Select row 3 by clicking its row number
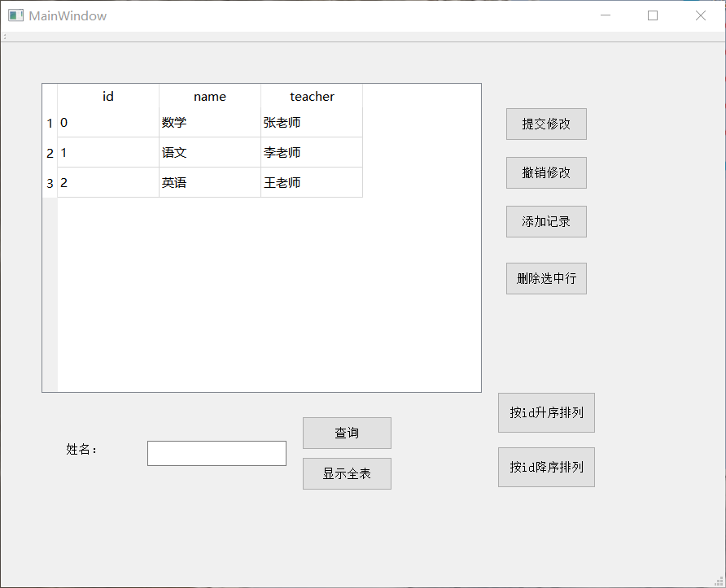Screen dimensions: 726x588 (x=50, y=183)
